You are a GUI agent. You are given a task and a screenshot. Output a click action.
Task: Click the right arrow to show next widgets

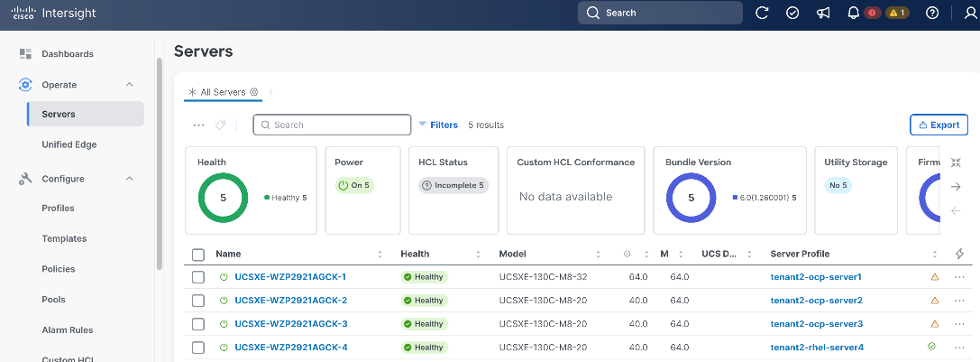tap(956, 187)
